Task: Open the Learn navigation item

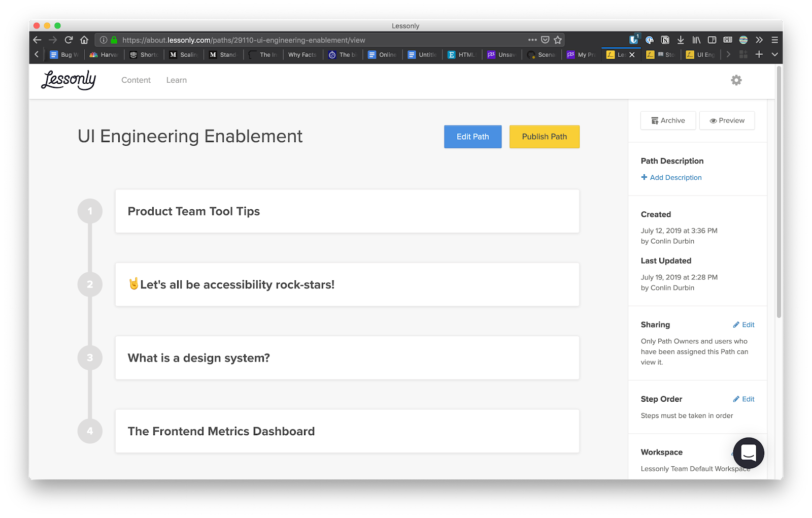Action: [x=177, y=80]
